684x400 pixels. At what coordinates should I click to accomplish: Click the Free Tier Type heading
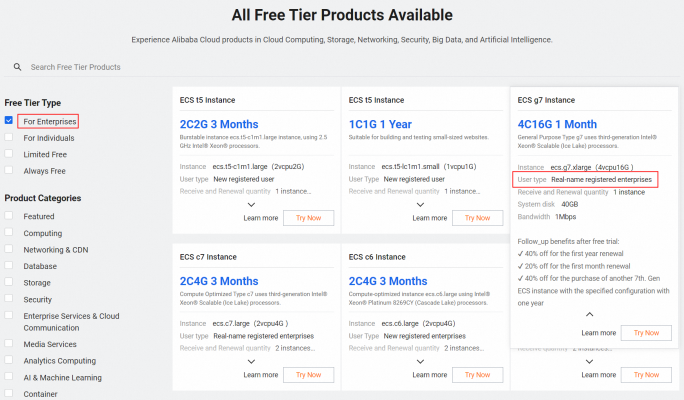(33, 103)
